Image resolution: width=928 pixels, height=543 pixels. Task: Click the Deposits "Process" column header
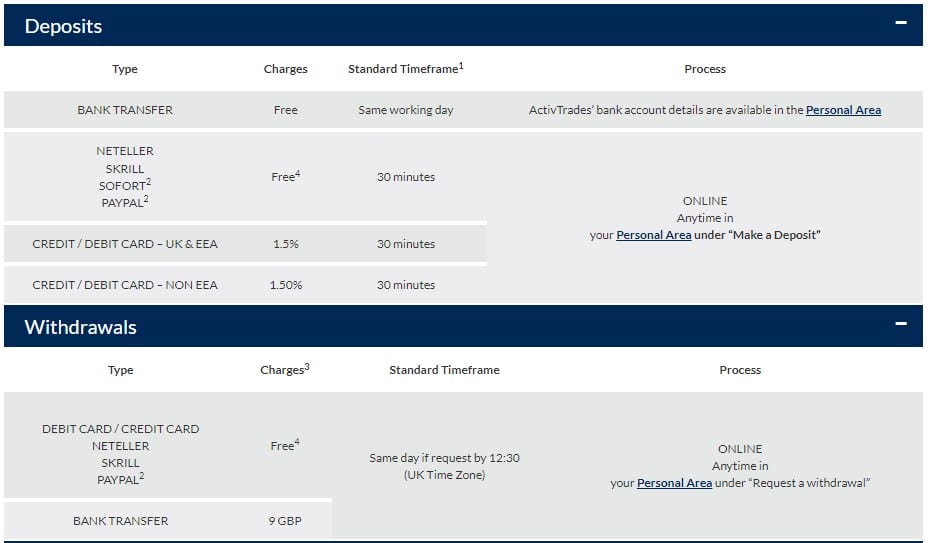(x=705, y=69)
